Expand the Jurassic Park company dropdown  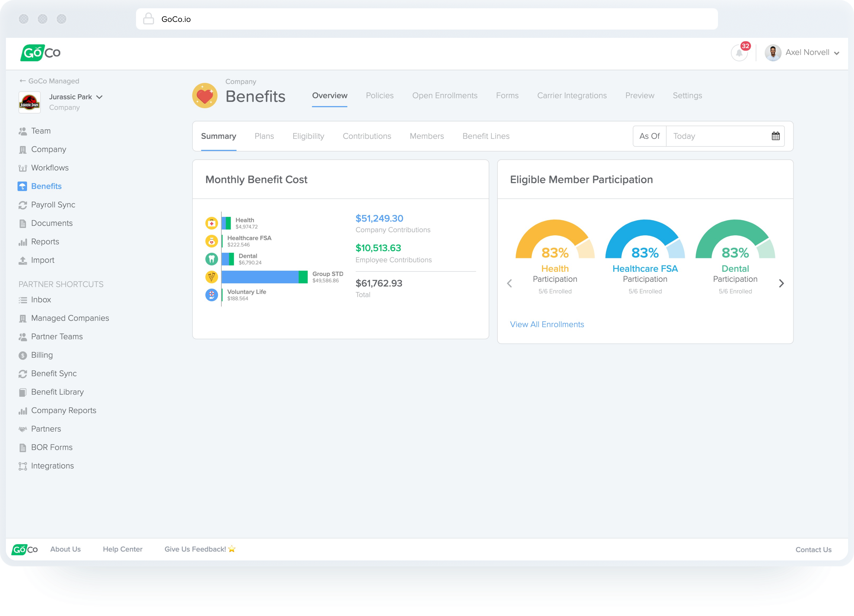(x=99, y=97)
